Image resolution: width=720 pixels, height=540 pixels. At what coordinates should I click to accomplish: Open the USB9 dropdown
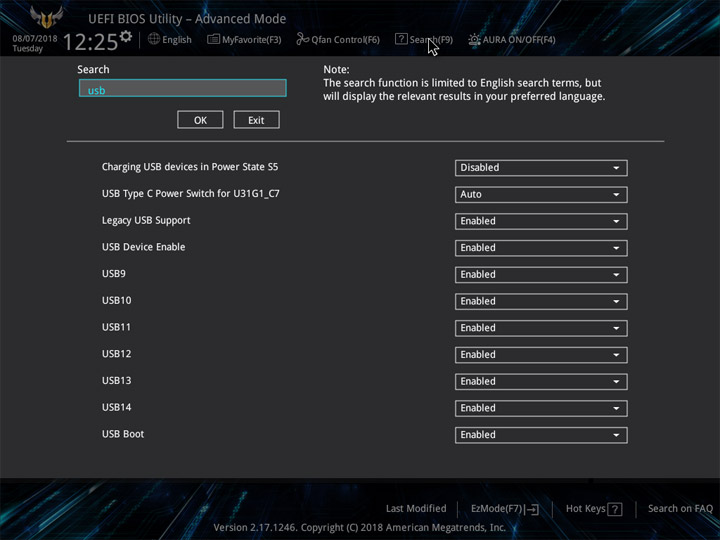coord(541,274)
